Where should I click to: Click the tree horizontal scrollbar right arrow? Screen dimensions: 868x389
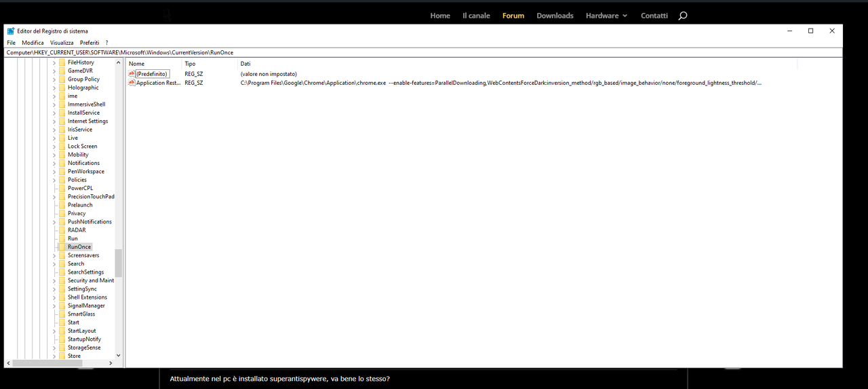click(x=111, y=363)
